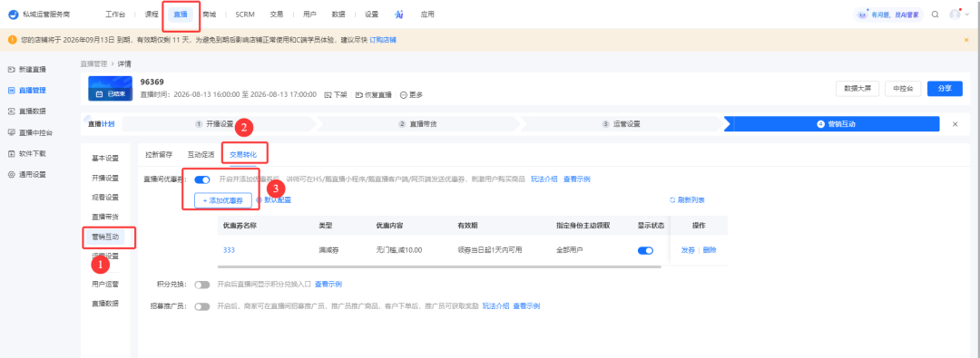Click 删除 for coupon 333
This screenshot has width=980, height=358.
tap(710, 250)
